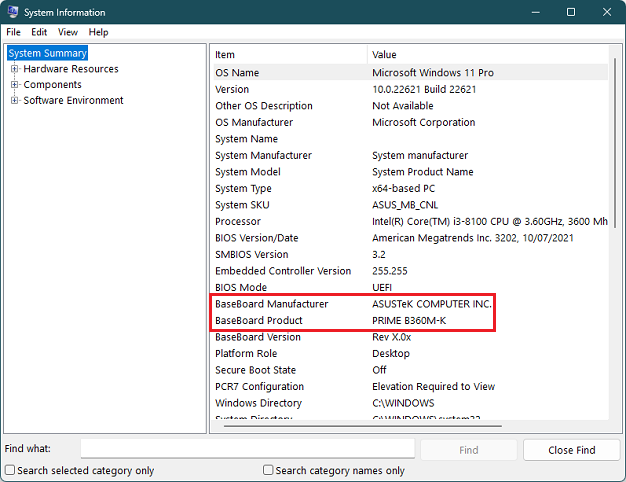The height and width of the screenshot is (482, 626).
Task: Select the BaseBoard Product row
Action: click(411, 320)
